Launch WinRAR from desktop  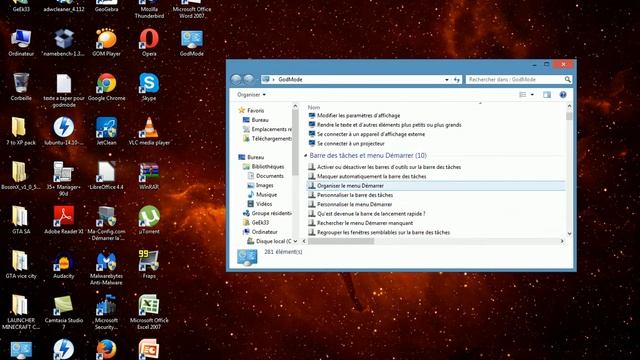[x=149, y=176]
